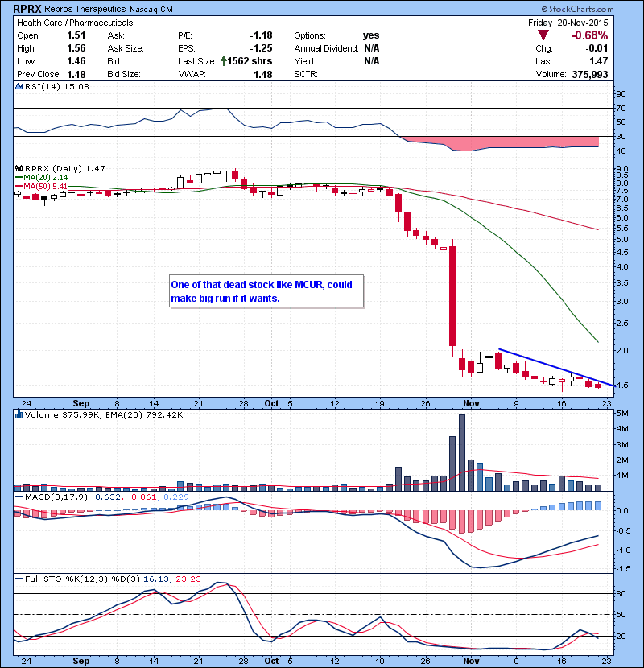Click the MA(50) 5.41 legend text

click(46, 187)
